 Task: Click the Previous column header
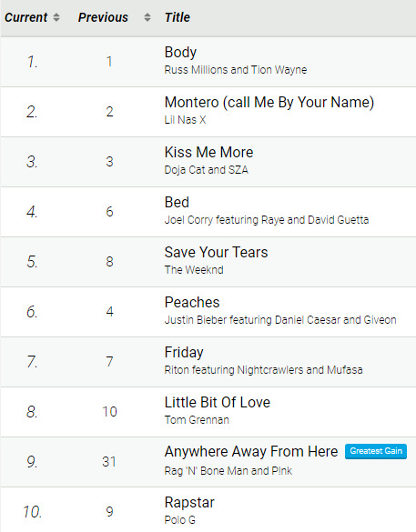103,17
